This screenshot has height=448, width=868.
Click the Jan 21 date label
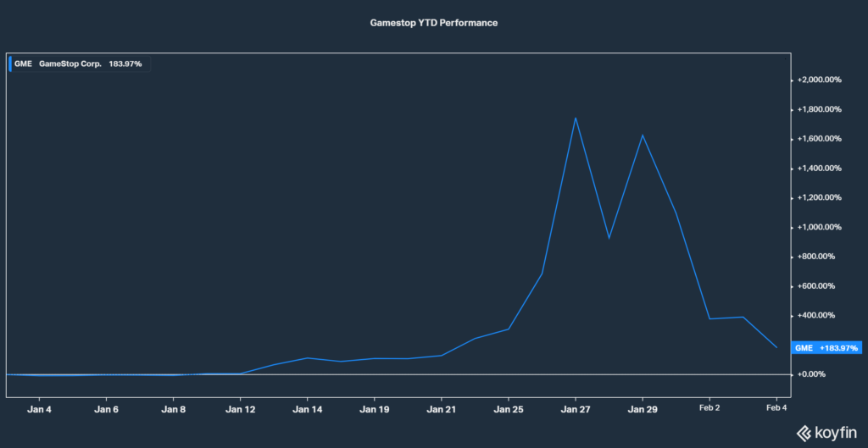pos(441,410)
